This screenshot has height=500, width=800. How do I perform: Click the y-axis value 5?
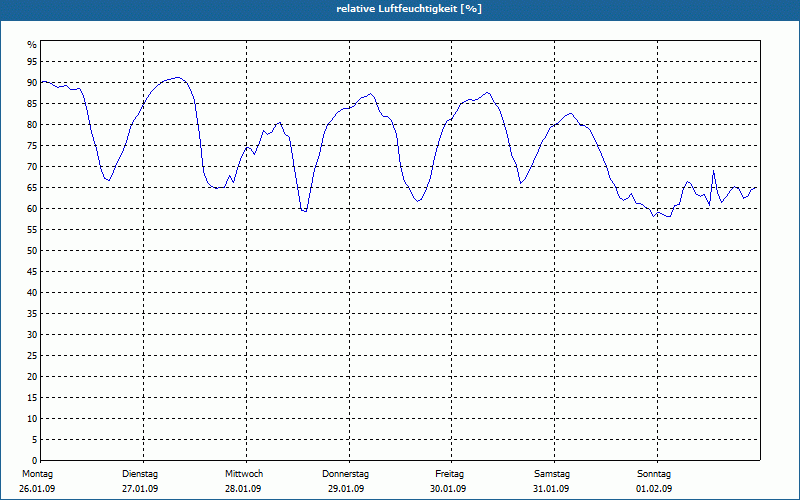(35, 439)
